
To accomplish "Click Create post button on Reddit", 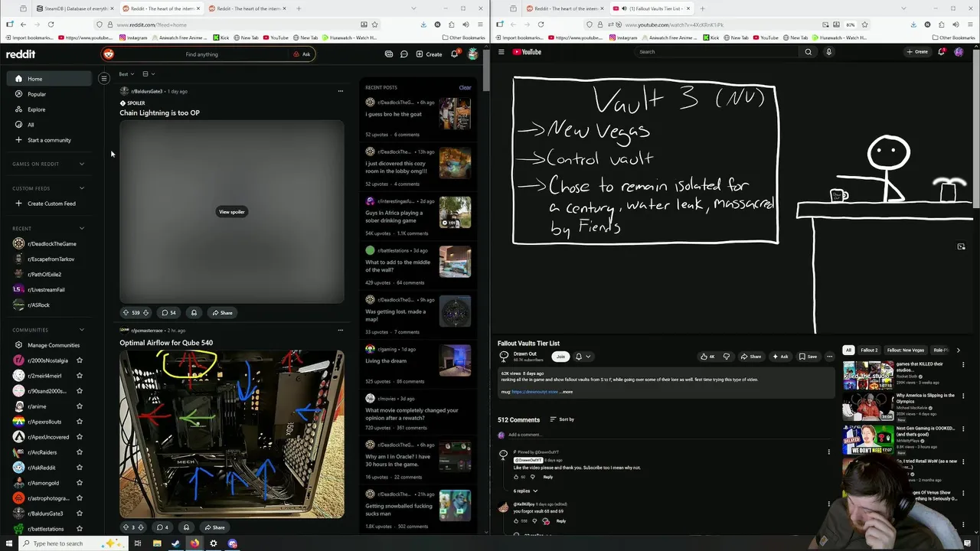I will click(x=429, y=54).
